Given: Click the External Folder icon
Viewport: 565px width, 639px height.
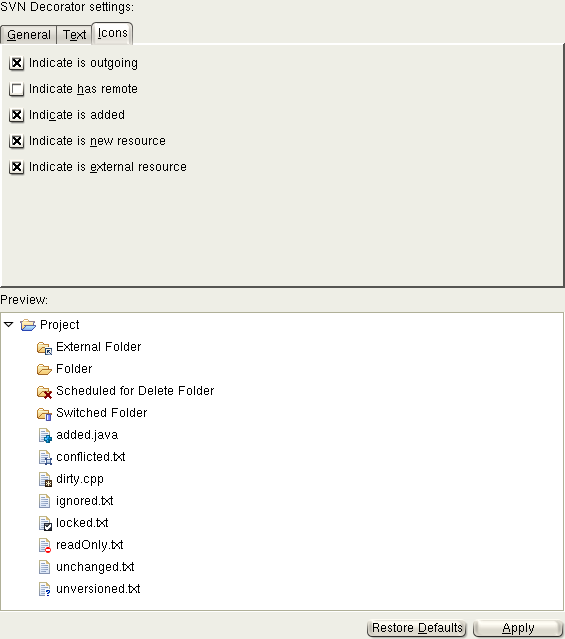Looking at the screenshot, I should tap(44, 348).
